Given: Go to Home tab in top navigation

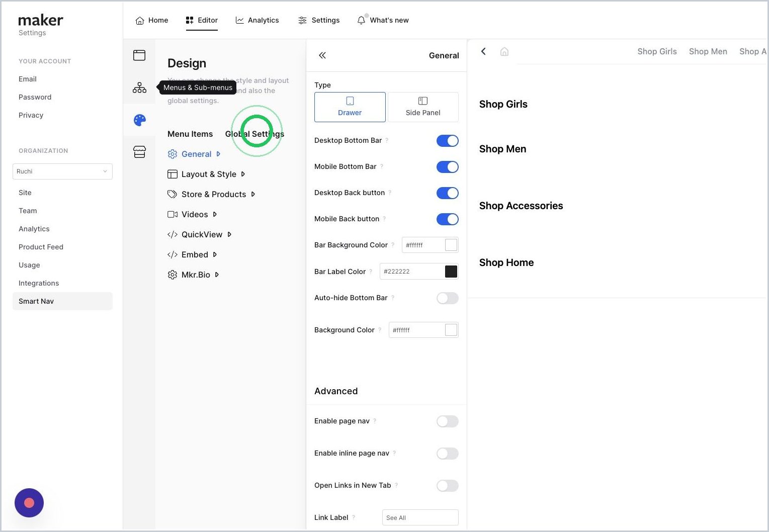Looking at the screenshot, I should pos(152,20).
